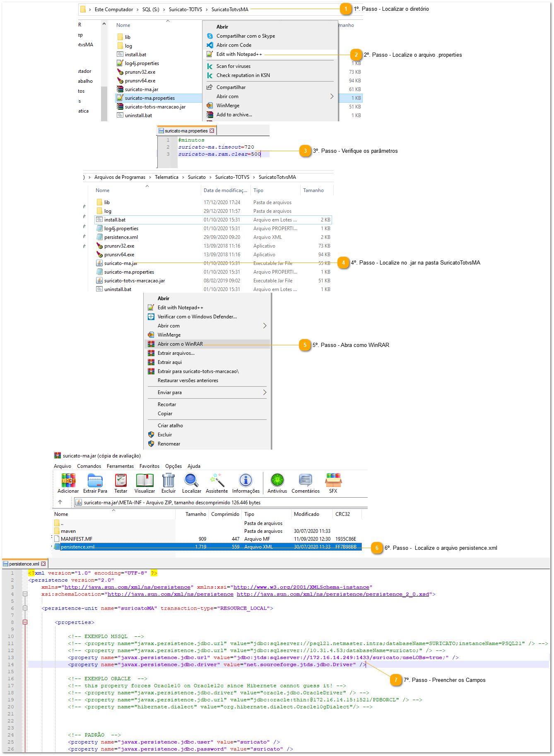The height and width of the screenshot is (756, 554).
Task: Click folder icon at breadcrumb start
Action: [x=83, y=9]
